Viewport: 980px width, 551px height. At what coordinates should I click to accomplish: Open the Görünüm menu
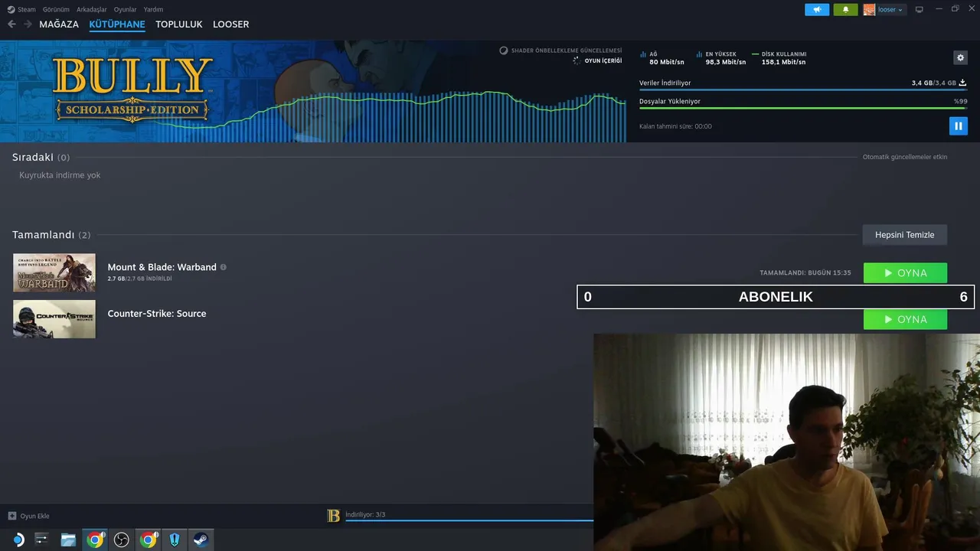click(x=56, y=9)
